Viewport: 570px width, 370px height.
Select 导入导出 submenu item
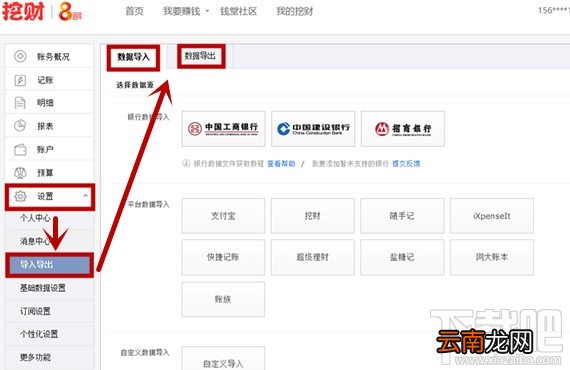(49, 265)
